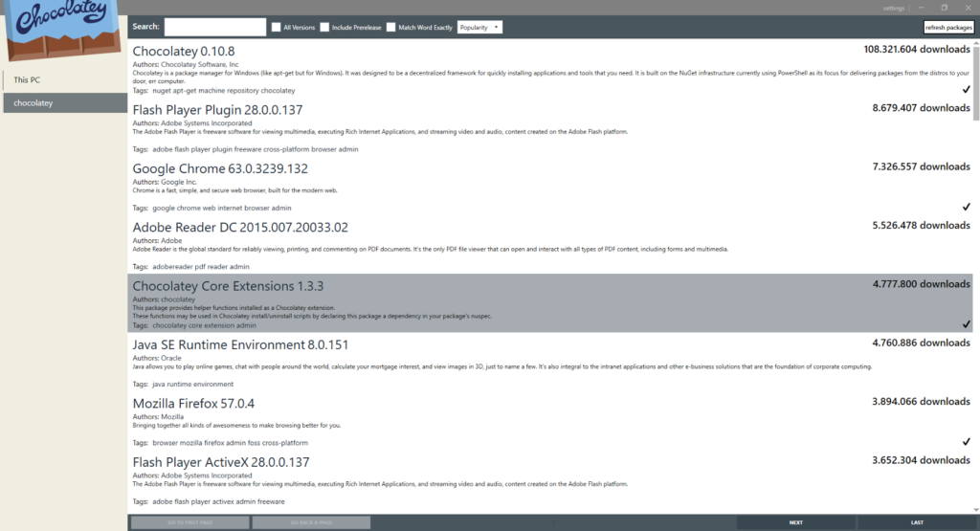Check Match Word Exactly
The height and width of the screenshot is (531, 980).
(390, 28)
